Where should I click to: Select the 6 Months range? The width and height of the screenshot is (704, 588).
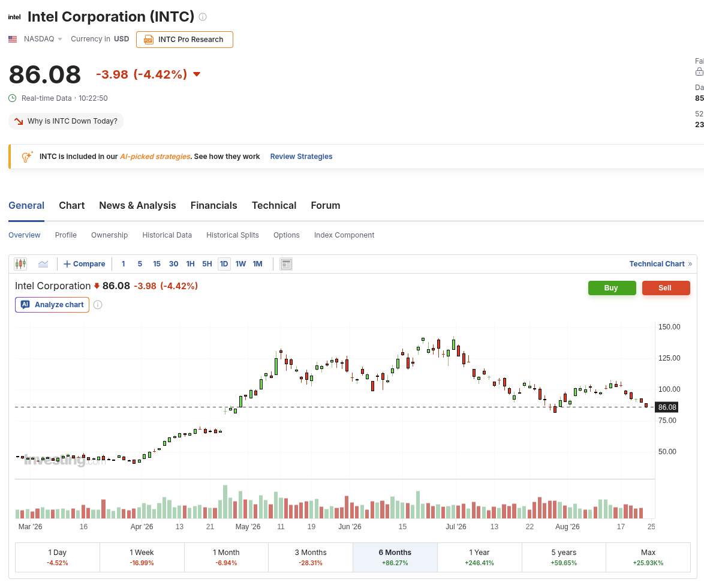(x=395, y=557)
